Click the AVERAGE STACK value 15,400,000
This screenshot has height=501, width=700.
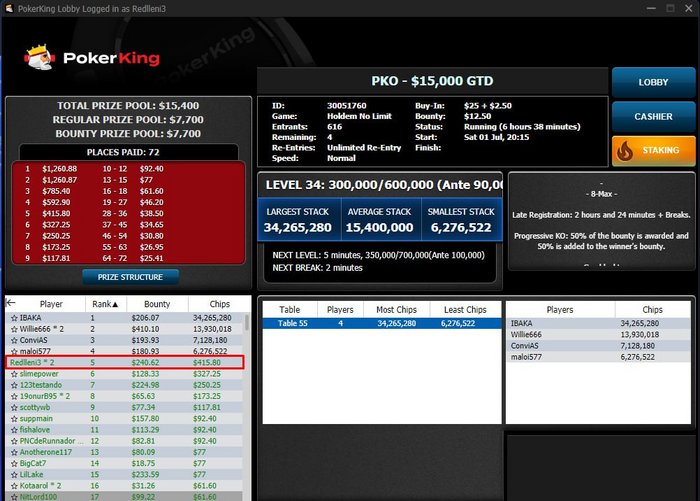point(379,228)
